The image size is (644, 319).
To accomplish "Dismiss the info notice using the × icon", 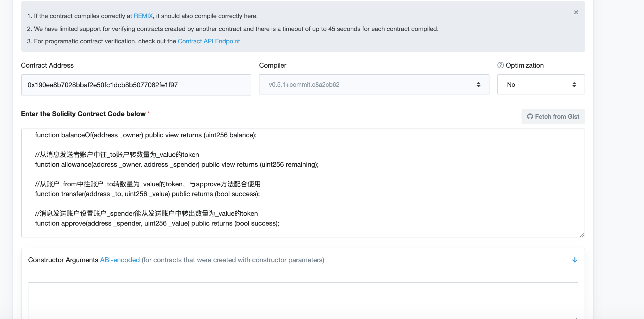I will click(x=576, y=12).
